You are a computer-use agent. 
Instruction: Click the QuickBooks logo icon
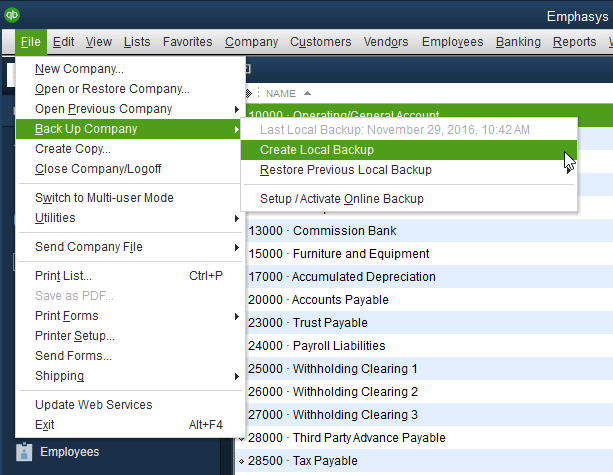(x=12, y=15)
